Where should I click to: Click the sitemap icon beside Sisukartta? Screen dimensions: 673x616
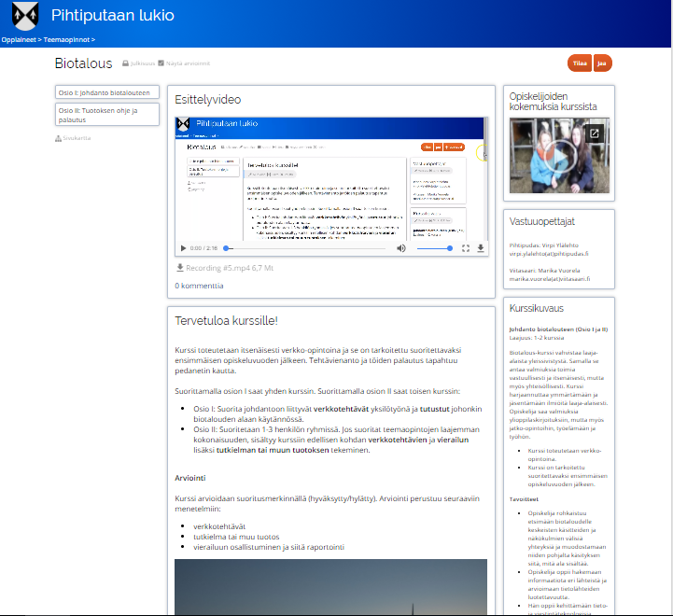[x=59, y=139]
